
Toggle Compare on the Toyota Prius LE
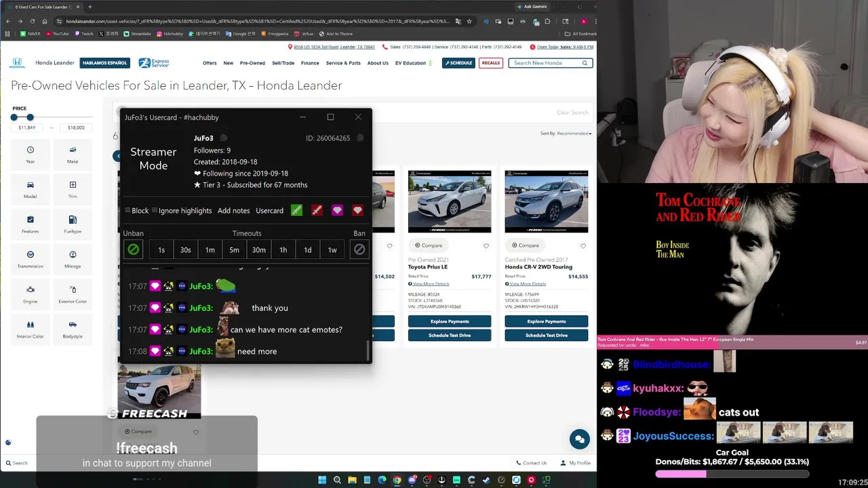tap(429, 245)
